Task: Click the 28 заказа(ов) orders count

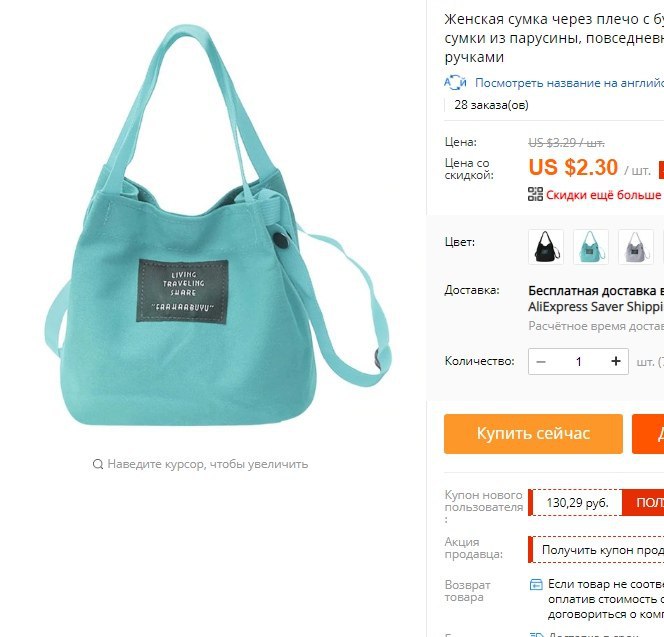Action: coord(491,105)
